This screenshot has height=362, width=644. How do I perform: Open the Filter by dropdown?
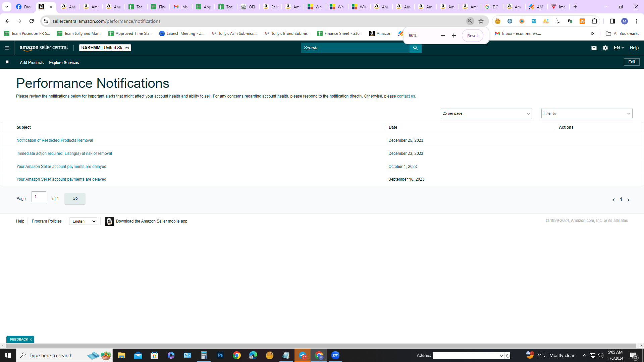587,114
